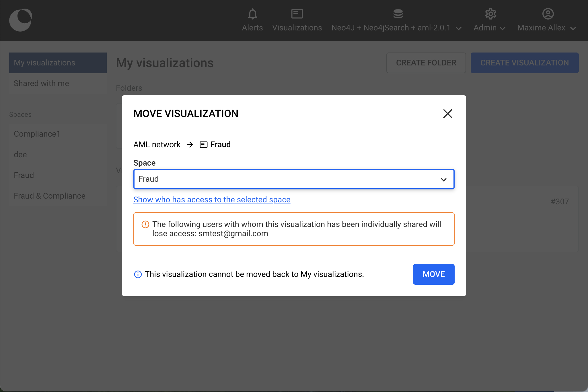Click the Maxime Allex user avatar icon
The height and width of the screenshot is (392, 588).
(x=548, y=14)
